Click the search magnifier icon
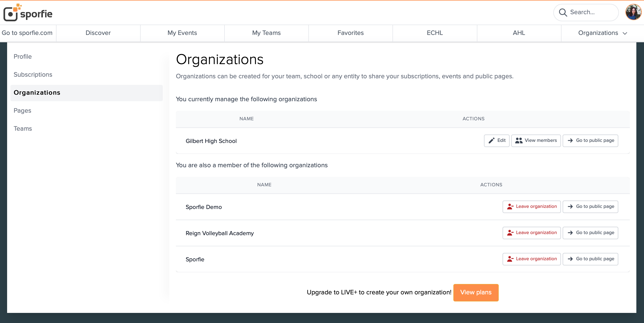Image resolution: width=644 pixels, height=323 pixels. tap(563, 12)
